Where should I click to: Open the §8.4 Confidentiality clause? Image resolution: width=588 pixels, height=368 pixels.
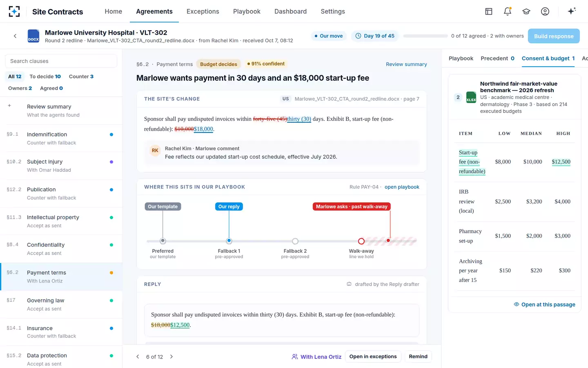point(61,249)
